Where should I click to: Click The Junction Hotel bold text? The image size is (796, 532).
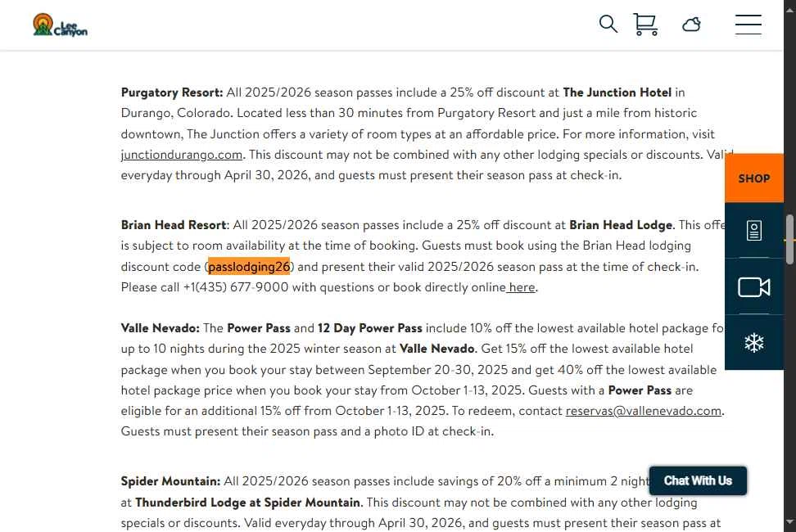tap(617, 92)
